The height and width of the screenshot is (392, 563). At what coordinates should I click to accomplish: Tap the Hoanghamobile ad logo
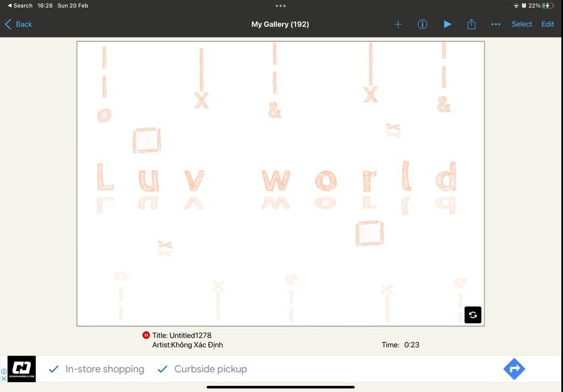tap(21, 369)
